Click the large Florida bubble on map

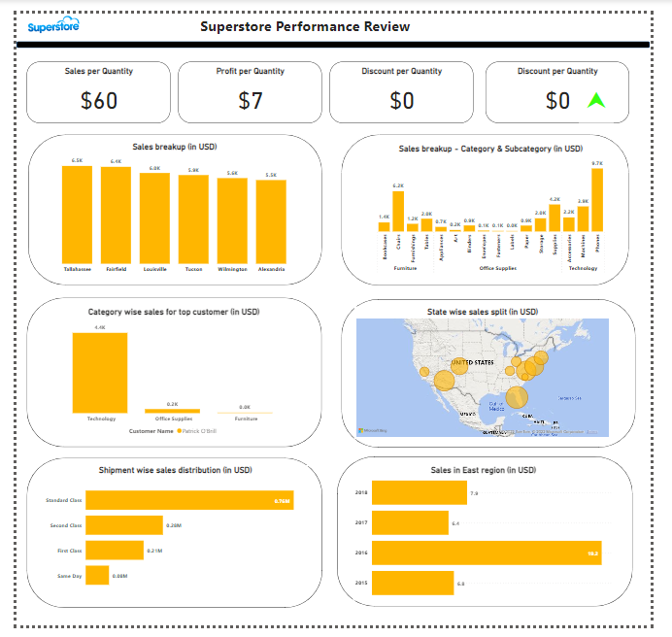click(x=517, y=397)
